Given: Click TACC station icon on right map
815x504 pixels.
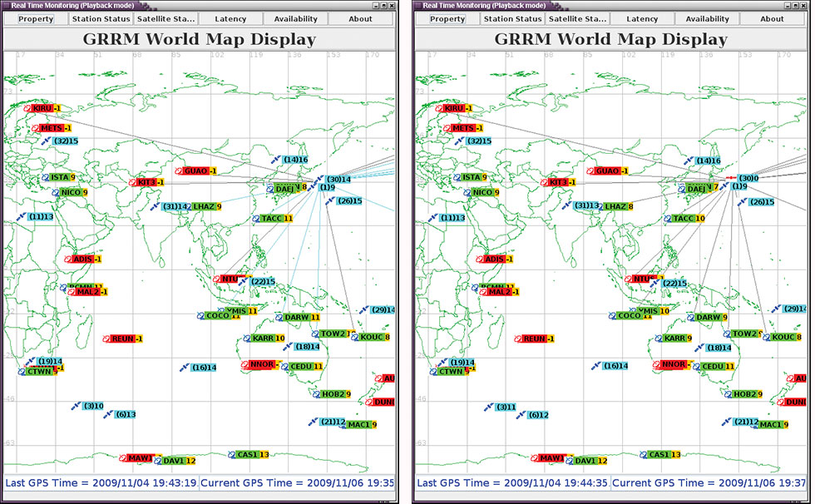Looking at the screenshot, I should pyautogui.click(x=667, y=219).
